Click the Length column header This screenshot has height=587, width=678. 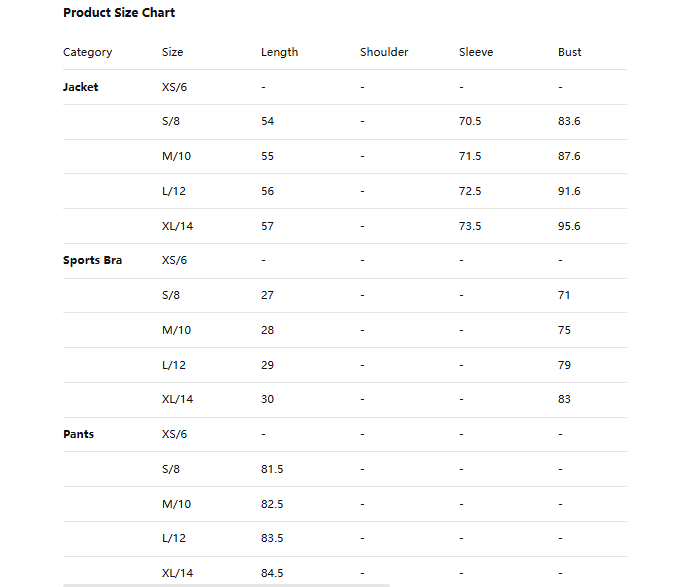(x=279, y=52)
